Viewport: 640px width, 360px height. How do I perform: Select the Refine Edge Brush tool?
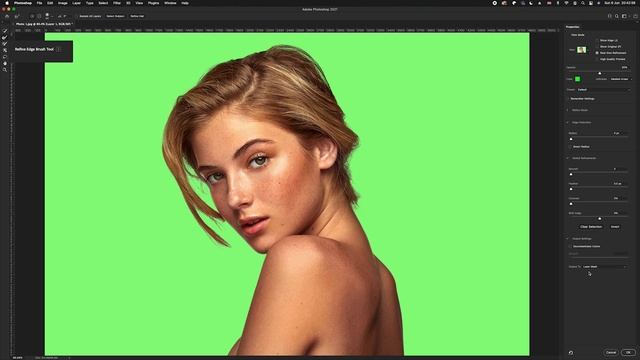point(5,38)
